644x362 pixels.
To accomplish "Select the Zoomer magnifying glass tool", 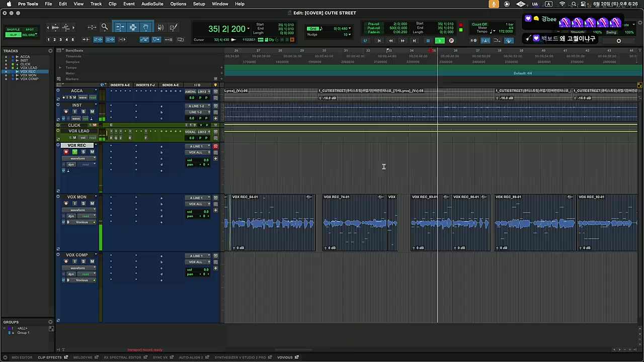I will pos(105,27).
